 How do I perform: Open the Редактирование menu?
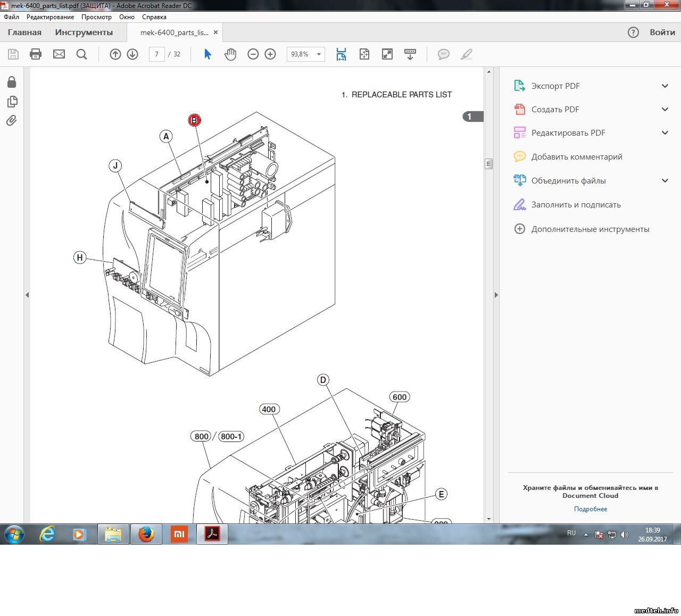click(x=50, y=17)
